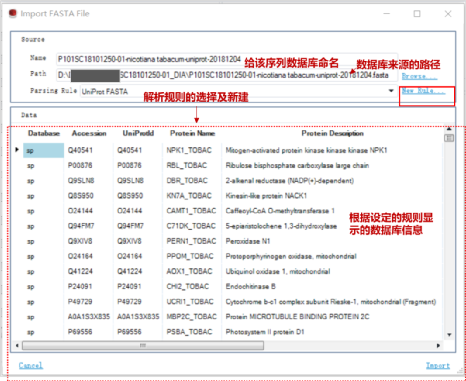Click the horizontal scrollbar left arrow
The image size is (466, 381).
pos(17,346)
